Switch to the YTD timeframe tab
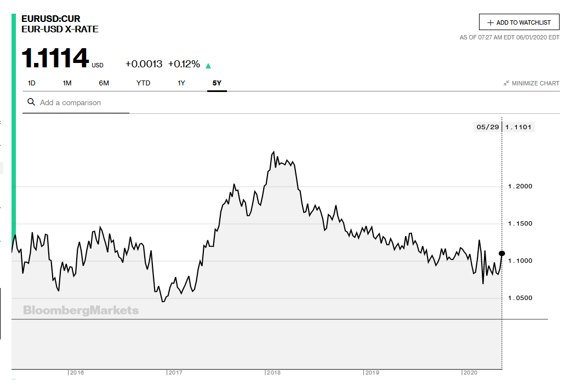The image size is (570, 392). click(143, 83)
